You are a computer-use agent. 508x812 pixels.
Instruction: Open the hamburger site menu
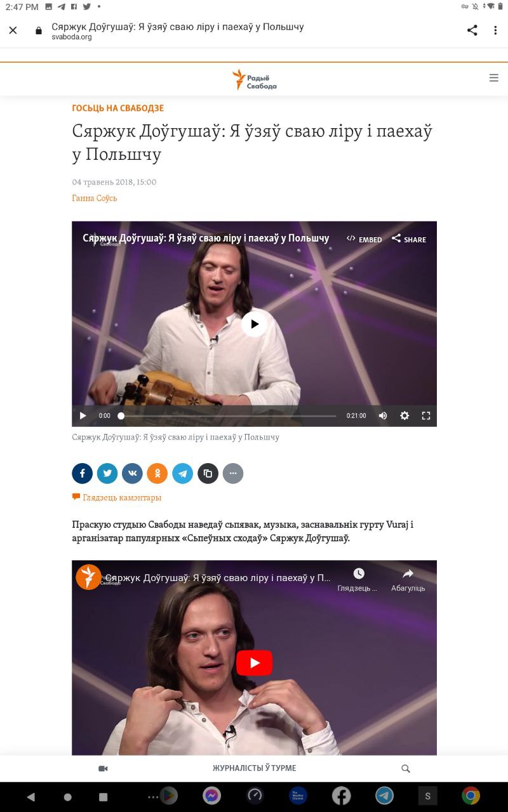click(x=494, y=78)
